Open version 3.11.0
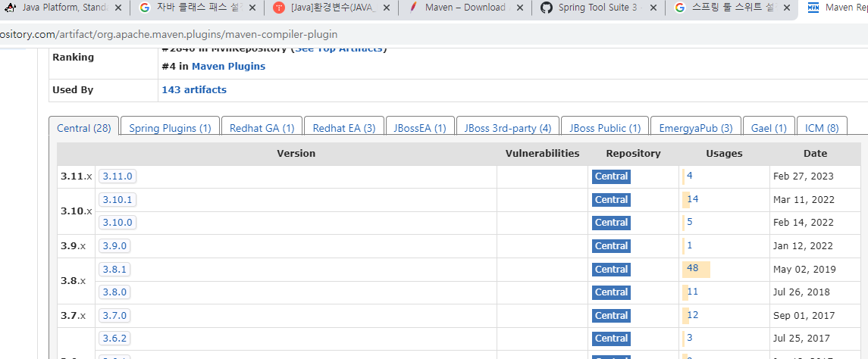The width and height of the screenshot is (868, 359). coord(118,176)
